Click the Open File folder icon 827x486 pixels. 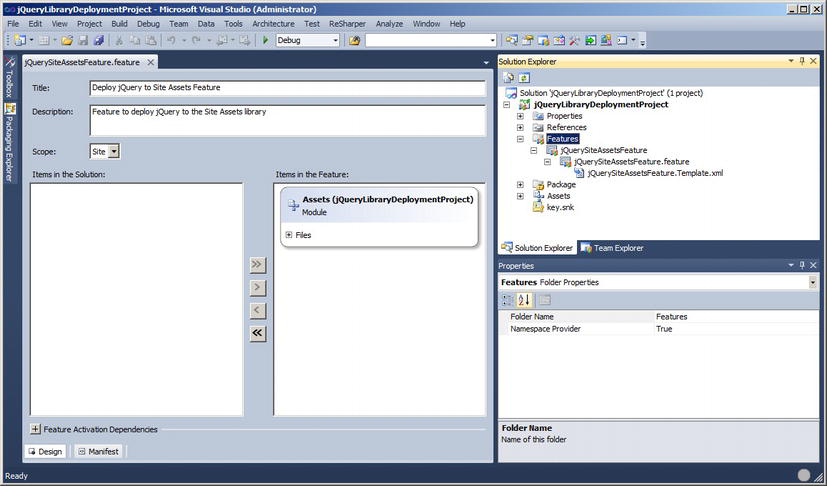coord(67,40)
